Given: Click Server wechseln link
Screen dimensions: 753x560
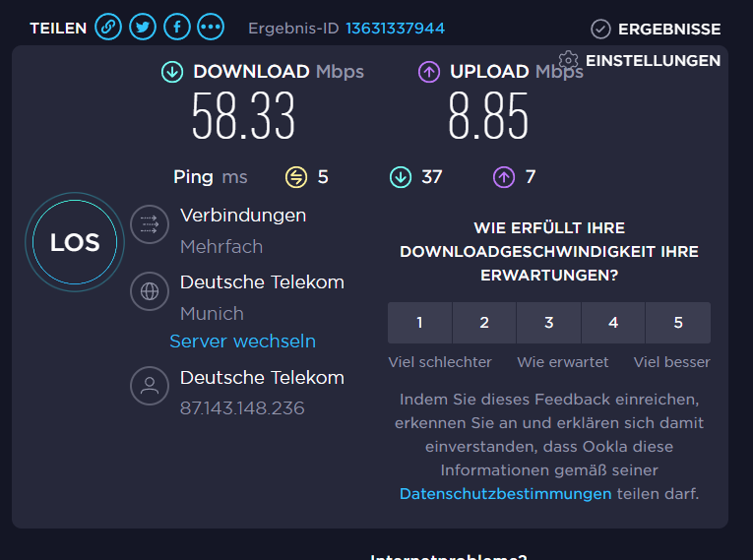Looking at the screenshot, I should (242, 342).
